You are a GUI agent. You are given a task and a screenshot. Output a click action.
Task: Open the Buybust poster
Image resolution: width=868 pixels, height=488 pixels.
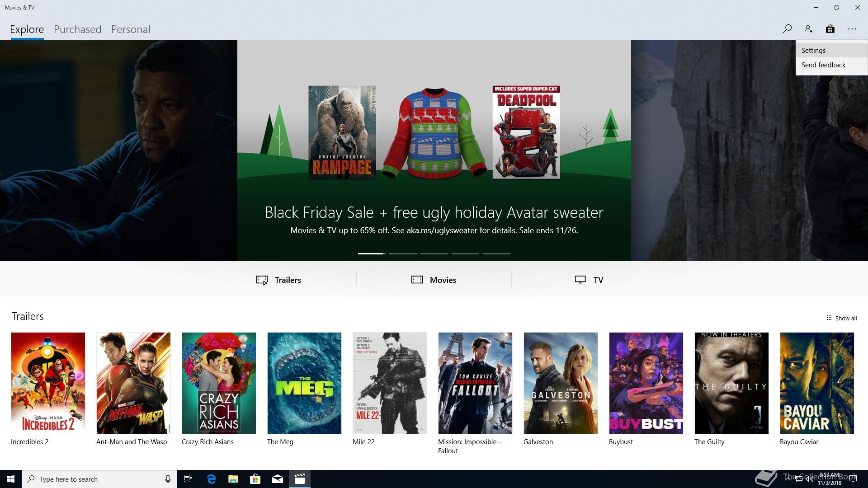click(646, 383)
